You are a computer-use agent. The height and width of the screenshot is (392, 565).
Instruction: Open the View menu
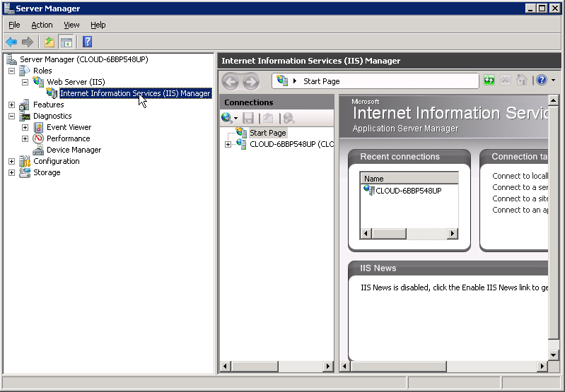pyautogui.click(x=71, y=25)
